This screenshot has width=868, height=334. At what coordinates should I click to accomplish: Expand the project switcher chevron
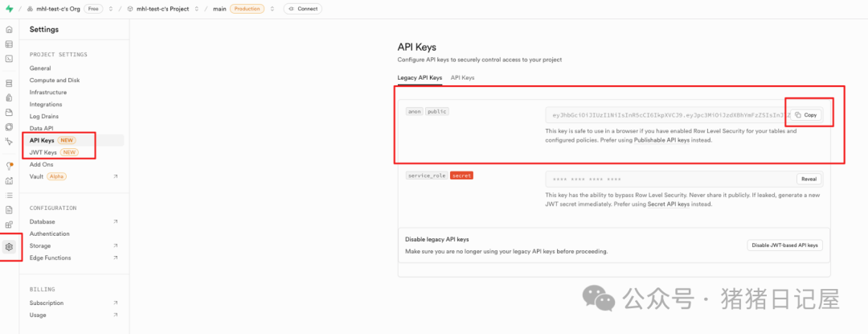tap(197, 9)
